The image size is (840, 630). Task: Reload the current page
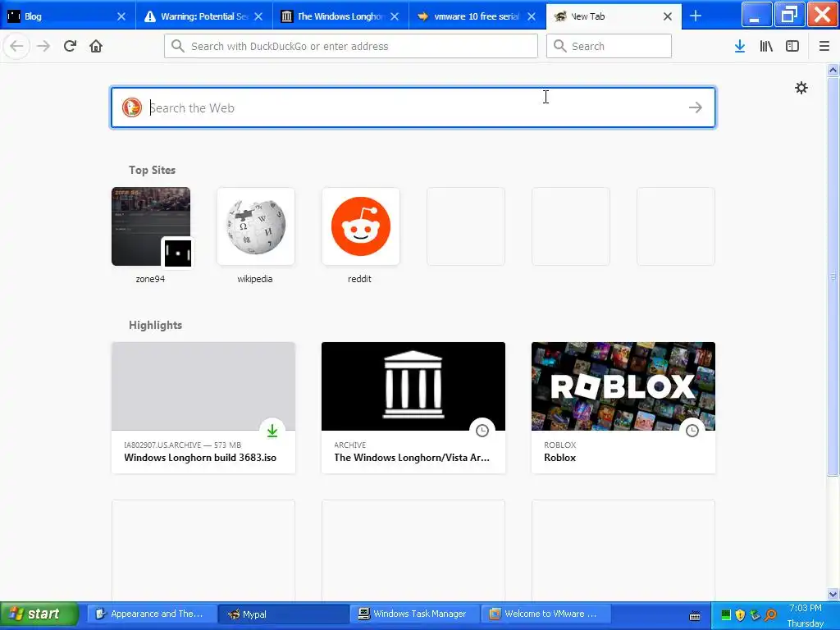click(x=70, y=46)
